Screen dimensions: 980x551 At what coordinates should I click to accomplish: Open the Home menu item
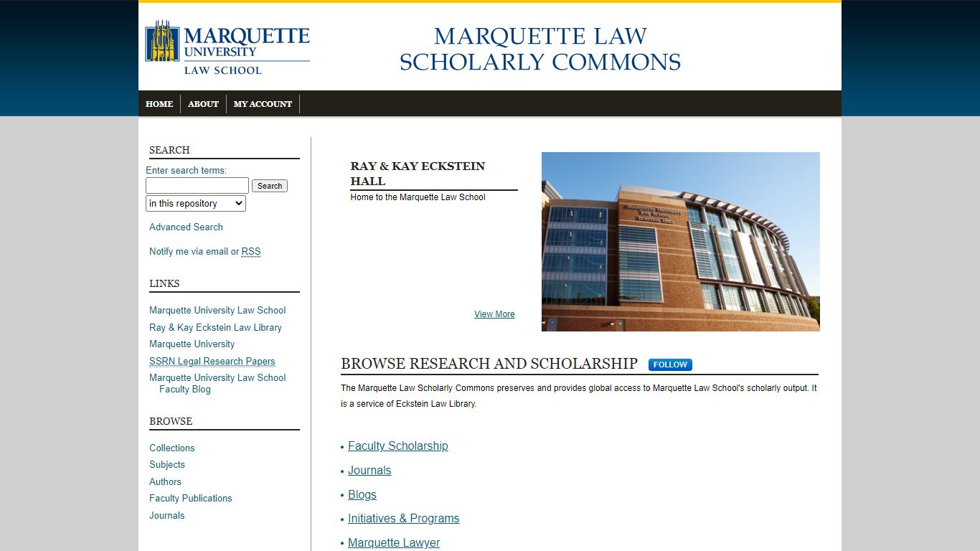pos(159,104)
